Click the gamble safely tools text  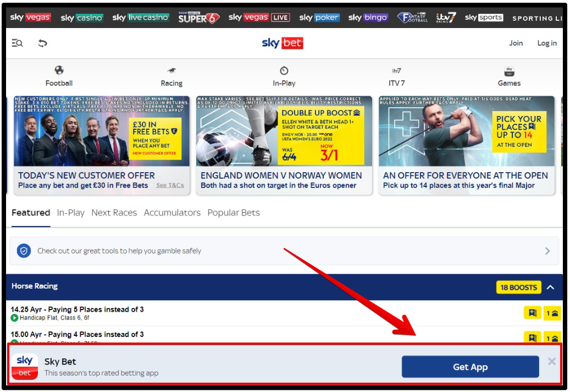click(119, 251)
